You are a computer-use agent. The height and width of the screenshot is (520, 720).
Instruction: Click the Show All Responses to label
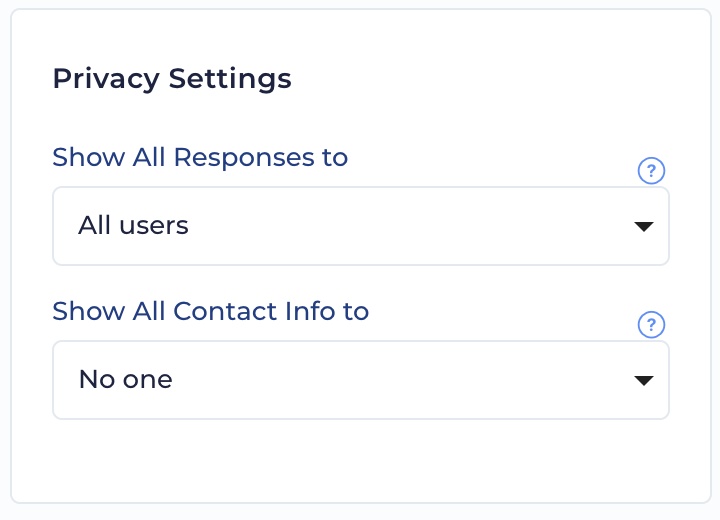(200, 158)
